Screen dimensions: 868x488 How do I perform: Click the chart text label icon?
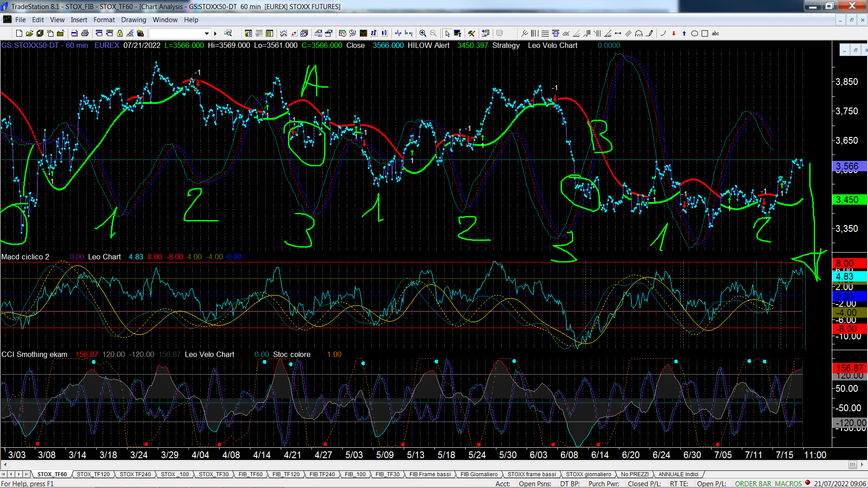[458, 33]
